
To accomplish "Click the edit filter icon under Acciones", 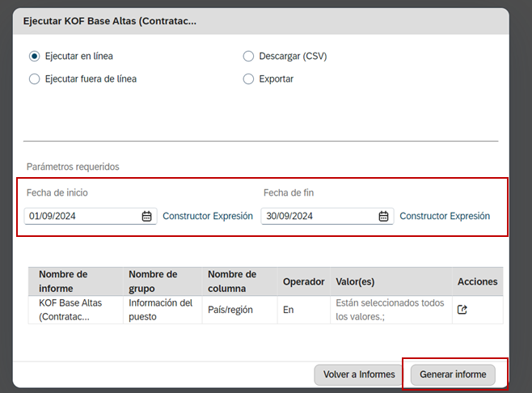I will click(462, 310).
